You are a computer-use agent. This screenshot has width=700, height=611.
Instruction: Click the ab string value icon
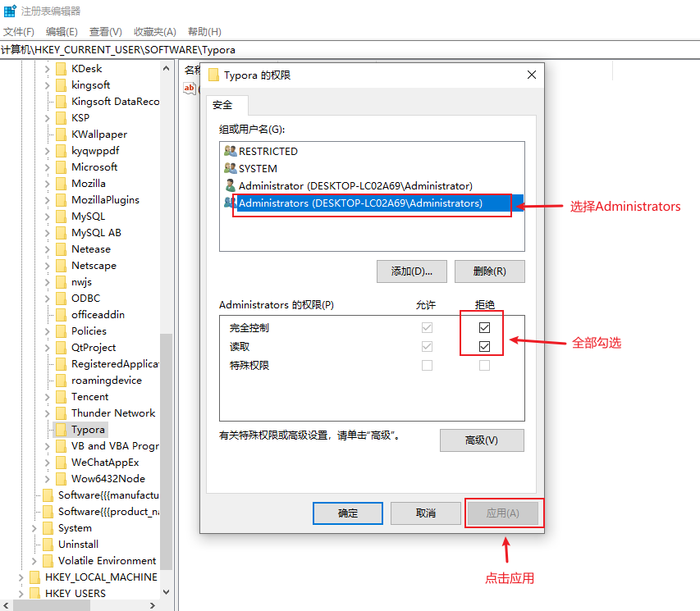[x=190, y=88]
